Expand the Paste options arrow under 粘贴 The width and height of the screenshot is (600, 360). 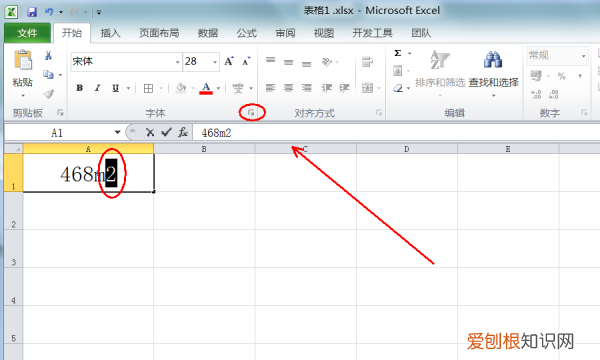coord(23,95)
